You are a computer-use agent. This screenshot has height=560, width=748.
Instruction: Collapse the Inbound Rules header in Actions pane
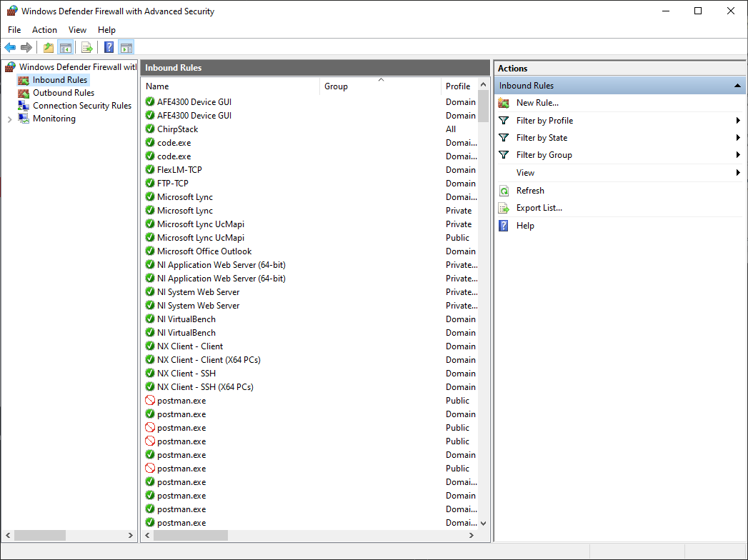point(737,84)
